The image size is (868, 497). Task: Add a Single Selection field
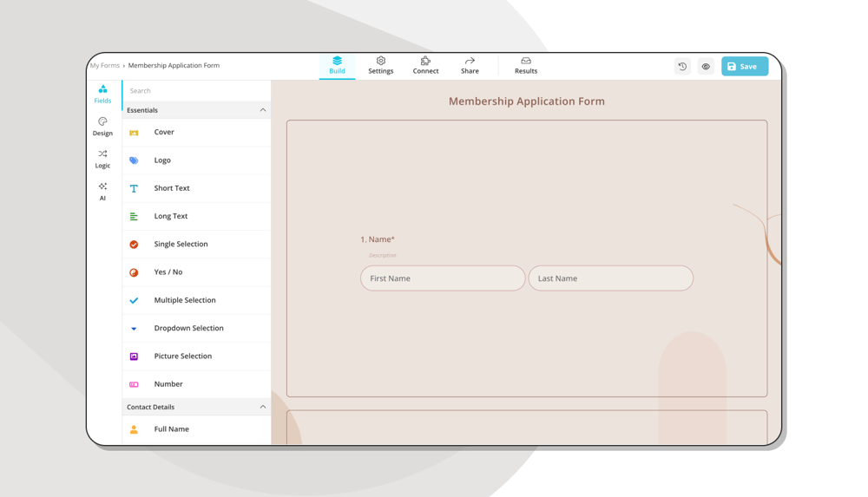(181, 245)
